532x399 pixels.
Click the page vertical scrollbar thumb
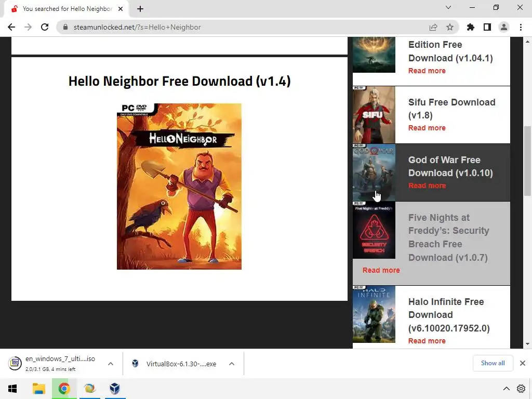coord(527,161)
